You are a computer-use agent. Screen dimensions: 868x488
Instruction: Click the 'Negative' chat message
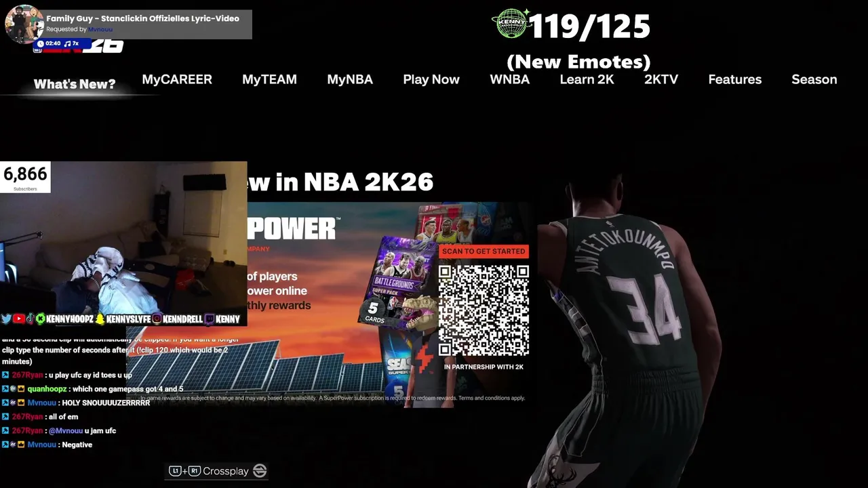(77, 445)
